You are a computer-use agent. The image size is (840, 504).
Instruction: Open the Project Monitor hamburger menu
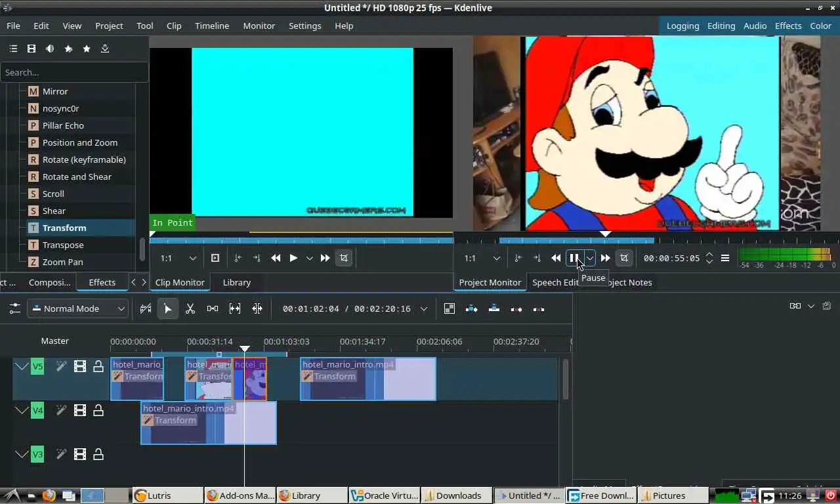pos(725,258)
